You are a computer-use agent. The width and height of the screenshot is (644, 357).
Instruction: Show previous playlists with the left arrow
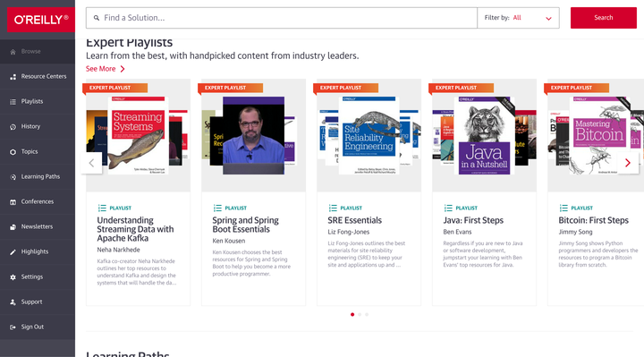[x=91, y=163]
